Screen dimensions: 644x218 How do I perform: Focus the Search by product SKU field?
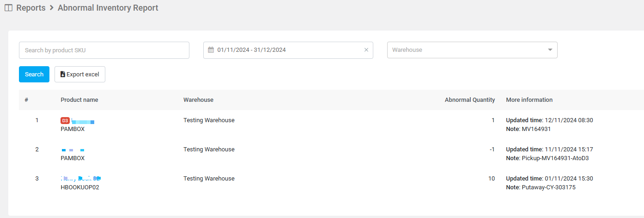pyautogui.click(x=104, y=50)
